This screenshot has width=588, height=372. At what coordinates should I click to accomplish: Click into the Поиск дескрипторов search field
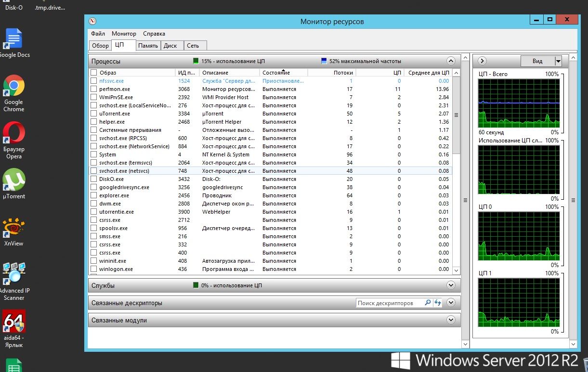390,303
